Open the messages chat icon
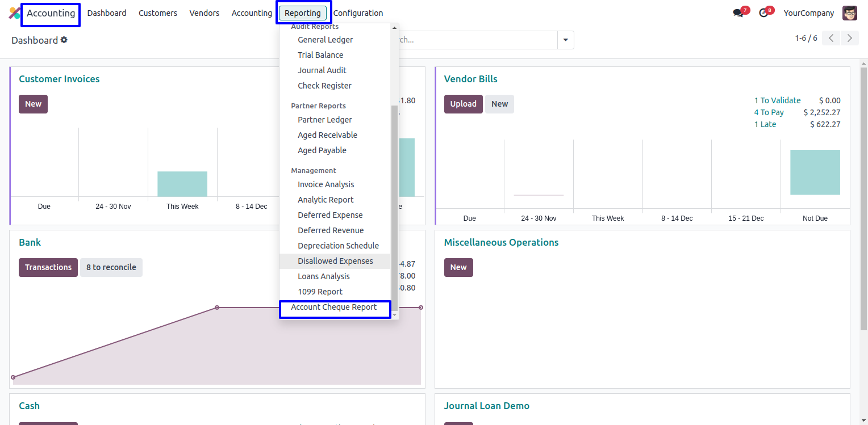Screen dimensions: 868x425 coord(738,13)
